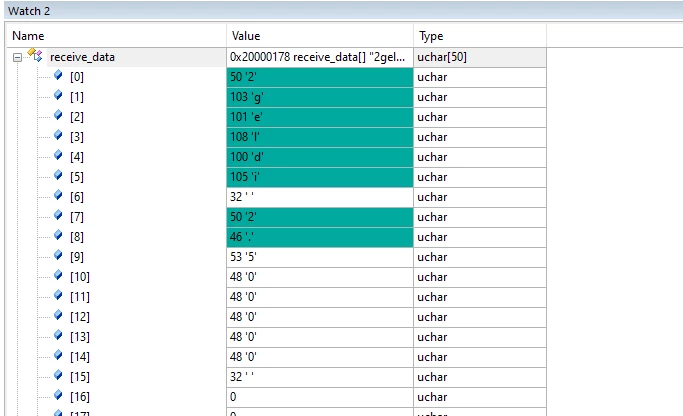Click the blue icon beside element [1]
The height and width of the screenshot is (416, 683).
click(x=58, y=95)
